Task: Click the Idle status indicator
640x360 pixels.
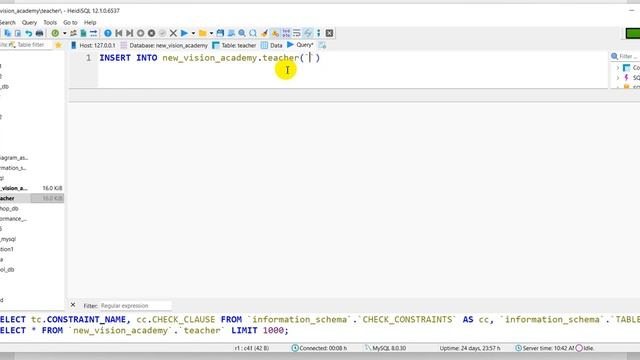Action: [x=585, y=348]
